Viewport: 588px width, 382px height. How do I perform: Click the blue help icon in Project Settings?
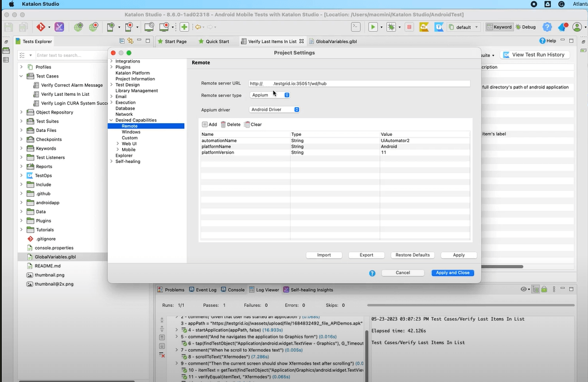[372, 273]
